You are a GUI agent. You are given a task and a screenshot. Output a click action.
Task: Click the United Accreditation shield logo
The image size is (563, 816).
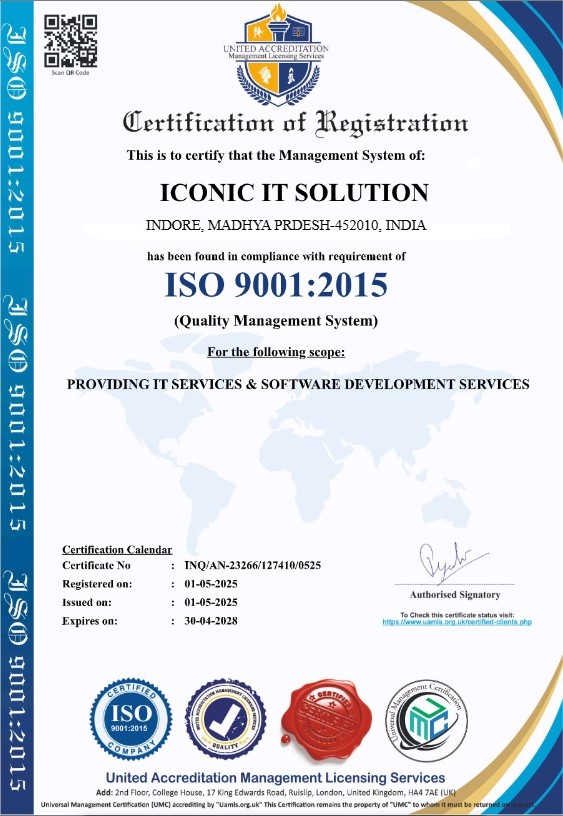[x=278, y=55]
